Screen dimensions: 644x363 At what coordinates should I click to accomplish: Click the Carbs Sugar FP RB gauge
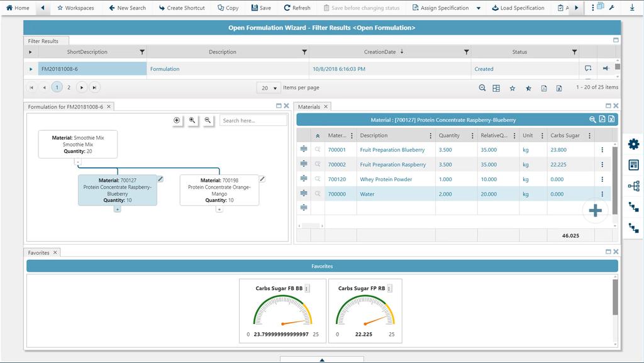tap(365, 311)
